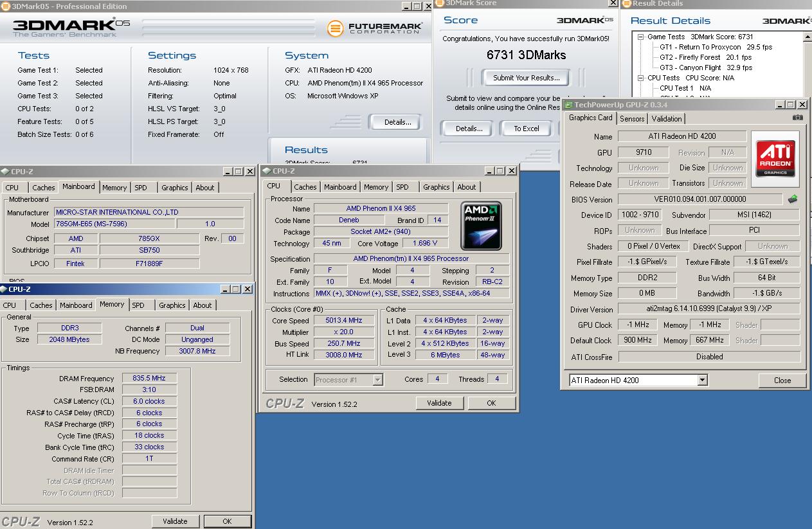Select the Memory tab in the CPU-Z motherboard window
This screenshot has height=529, width=812.
(114, 188)
